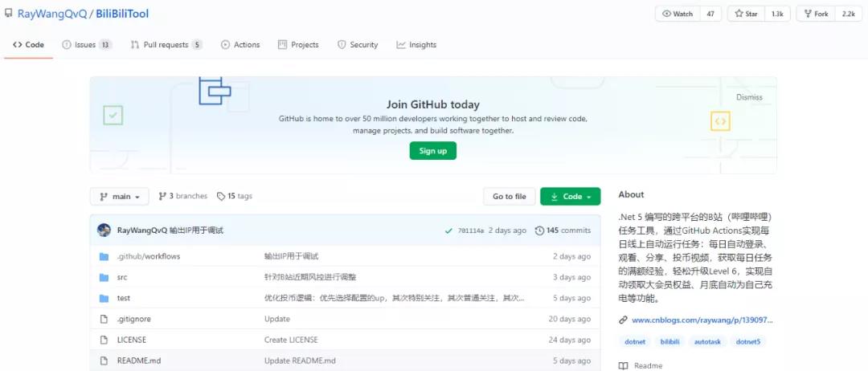
Task: Open the test folder
Action: (124, 299)
